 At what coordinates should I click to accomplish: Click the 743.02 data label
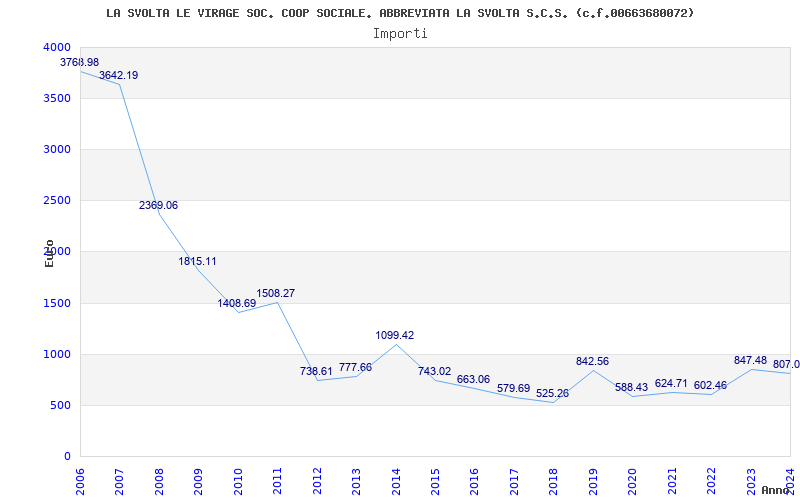pos(435,371)
